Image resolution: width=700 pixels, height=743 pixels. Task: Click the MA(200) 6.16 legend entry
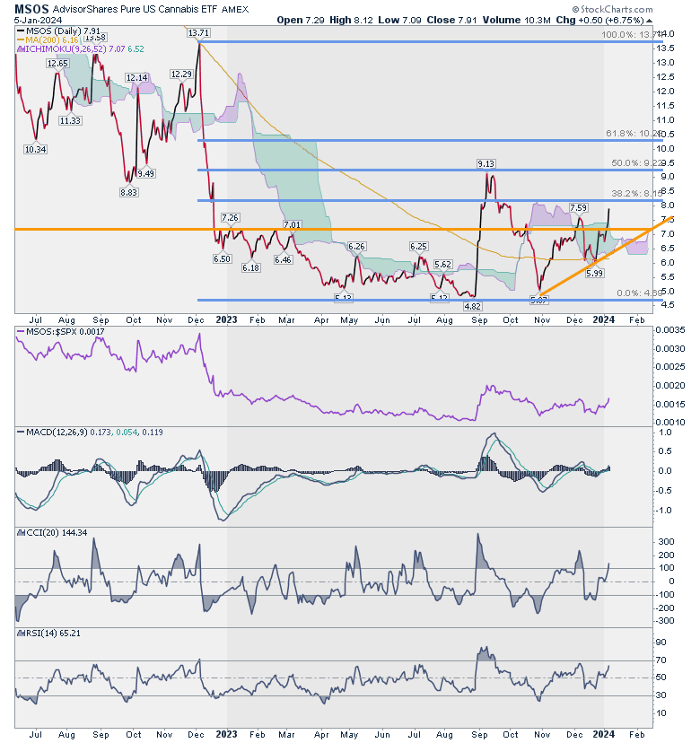coord(48,40)
